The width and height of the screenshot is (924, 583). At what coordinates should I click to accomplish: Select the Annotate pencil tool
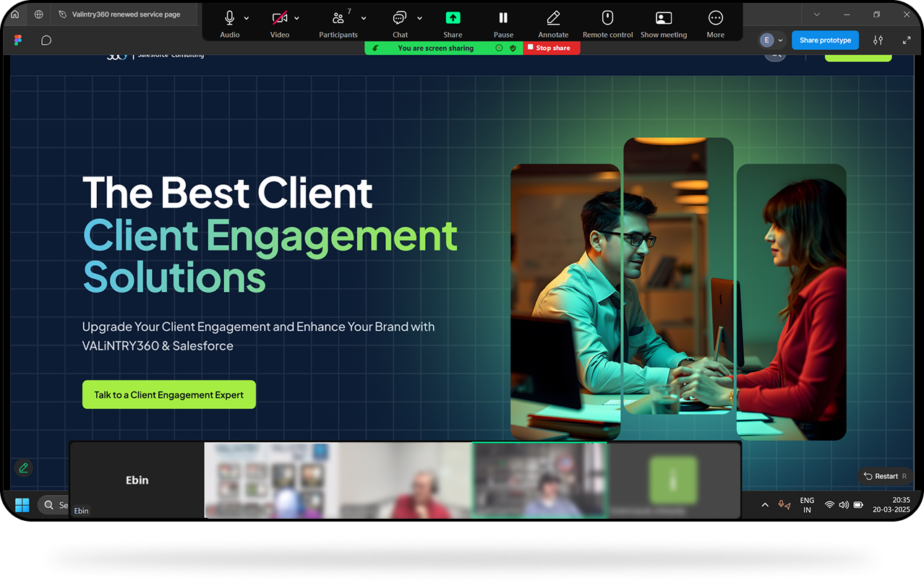coord(553,18)
